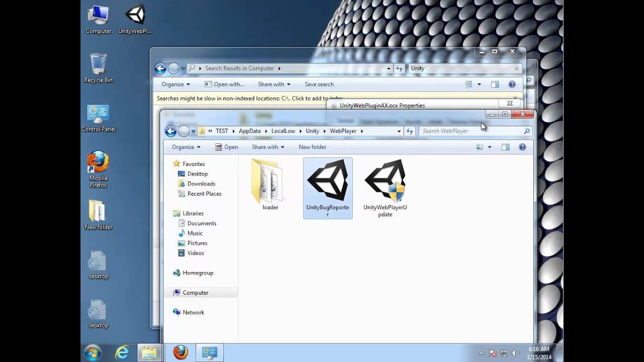Click the Open toolbar button

click(226, 147)
